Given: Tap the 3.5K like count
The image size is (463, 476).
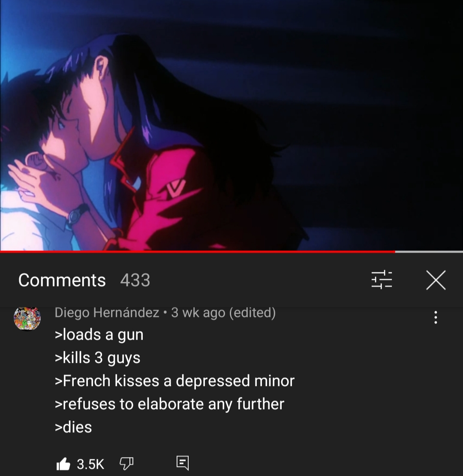Looking at the screenshot, I should click(90, 464).
